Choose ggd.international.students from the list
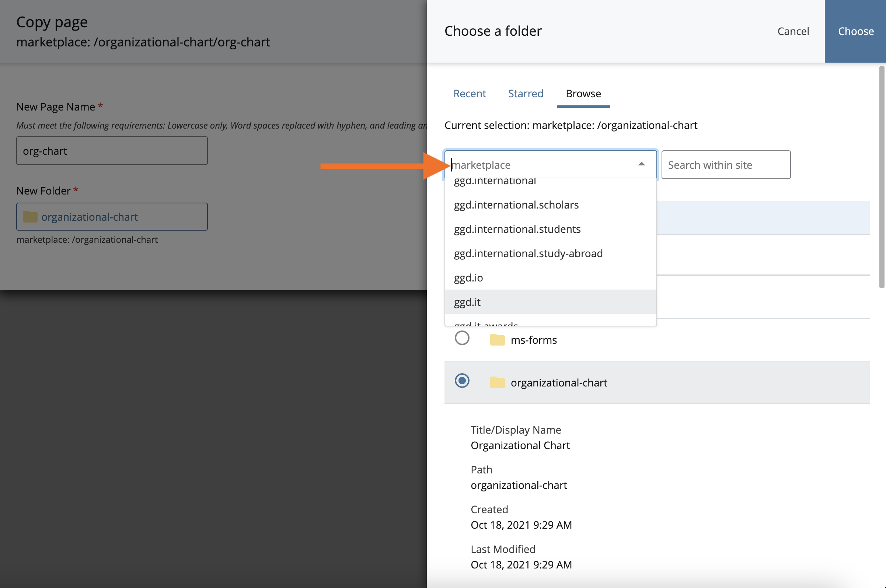 pos(550,229)
